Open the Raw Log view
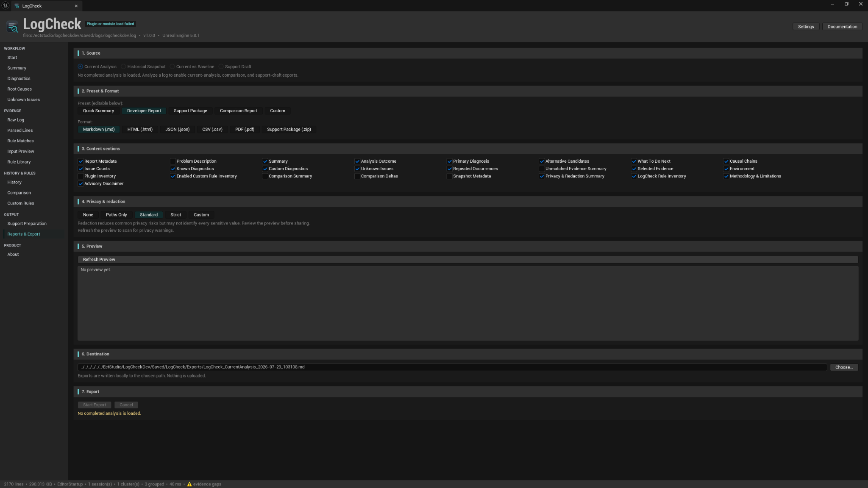The image size is (868, 488). [x=16, y=120]
